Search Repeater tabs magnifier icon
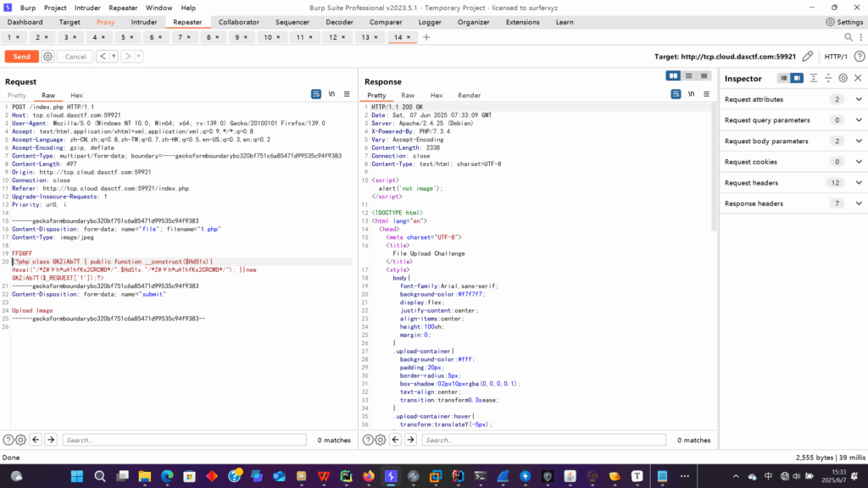The width and height of the screenshot is (868, 488). pos(848,37)
